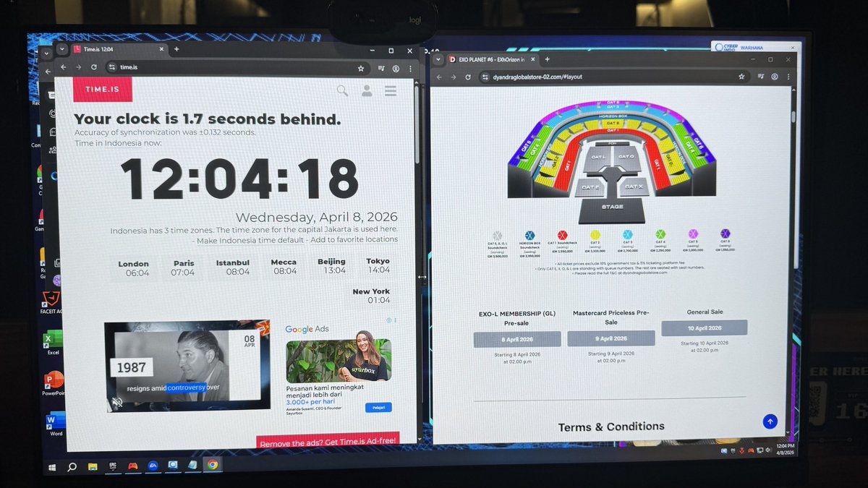Open the Windows Start button
The image size is (868, 488).
(52, 466)
